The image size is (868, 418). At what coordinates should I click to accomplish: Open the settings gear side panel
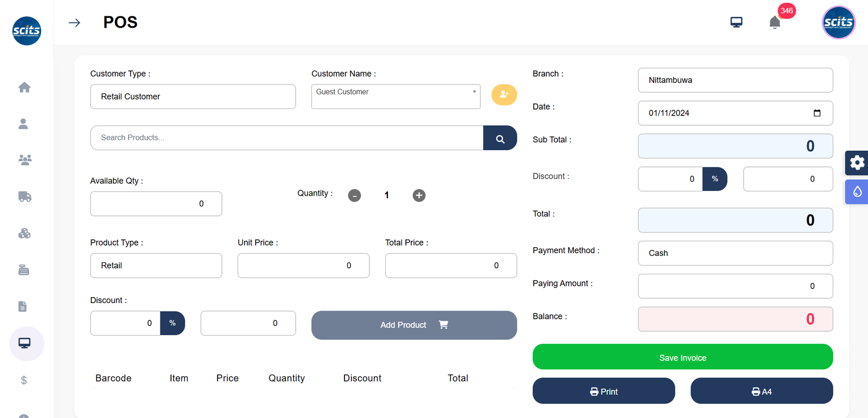point(857,163)
